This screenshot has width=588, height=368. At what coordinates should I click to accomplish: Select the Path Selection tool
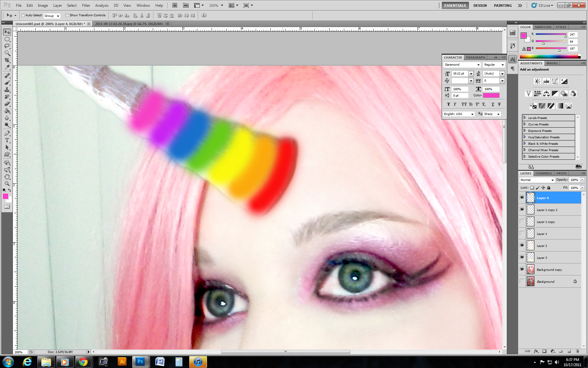click(x=7, y=147)
